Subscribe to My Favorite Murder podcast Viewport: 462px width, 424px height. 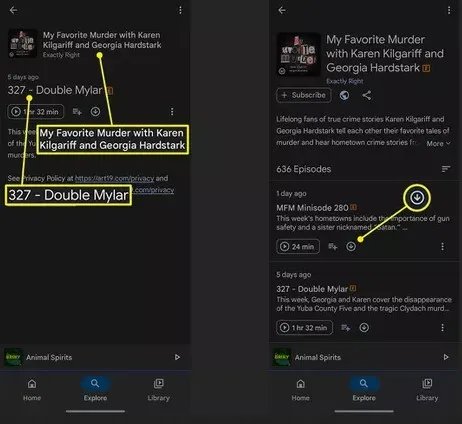coord(304,95)
